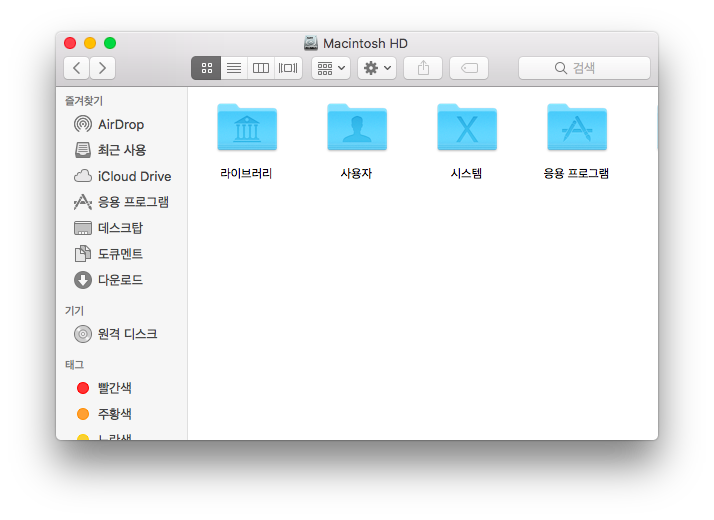The image size is (714, 520).
Task: Switch to Cover Flow view
Action: 288,68
